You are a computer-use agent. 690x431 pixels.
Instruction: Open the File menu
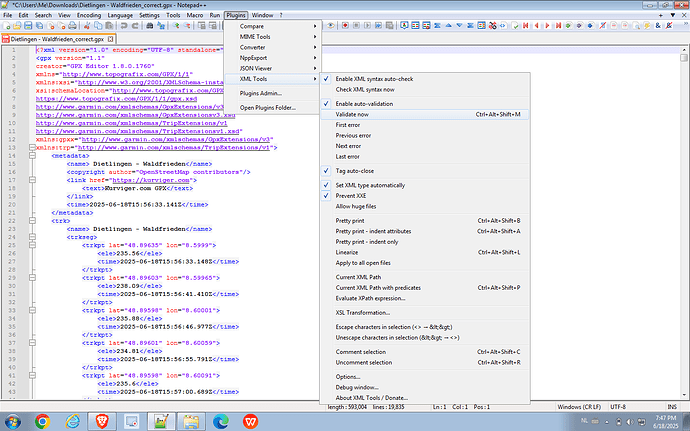(7, 15)
